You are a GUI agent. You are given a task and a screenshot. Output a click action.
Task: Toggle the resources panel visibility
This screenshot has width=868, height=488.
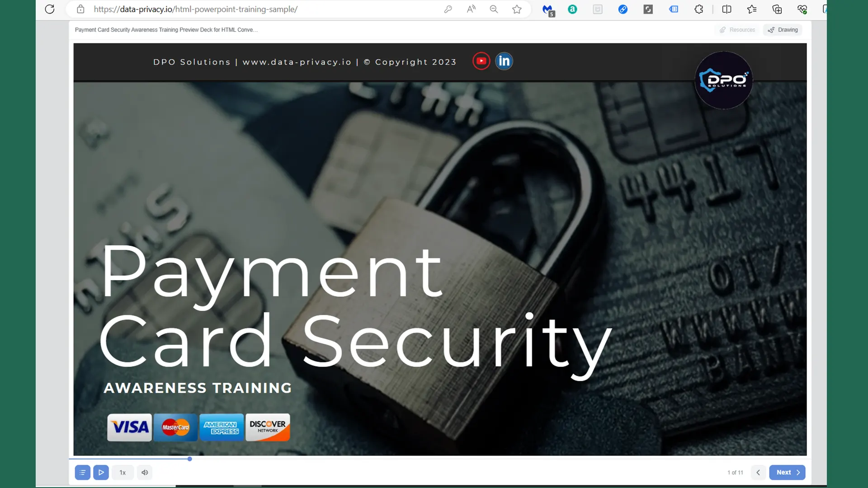point(737,29)
